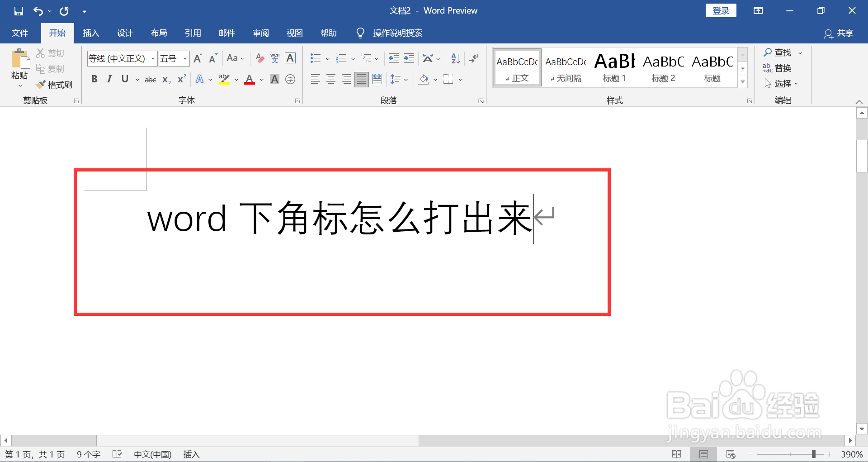The image size is (868, 462).
Task: Align text to the right
Action: [346, 80]
